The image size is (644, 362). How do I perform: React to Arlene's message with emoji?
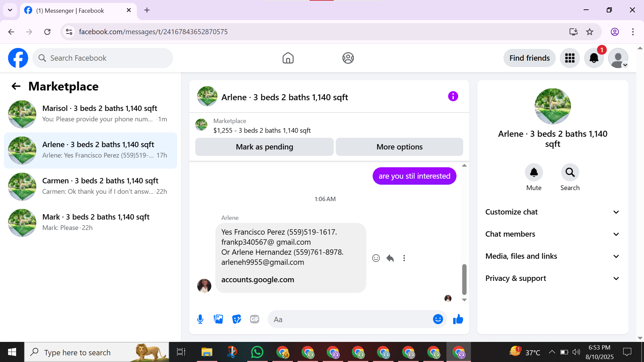pyautogui.click(x=376, y=258)
